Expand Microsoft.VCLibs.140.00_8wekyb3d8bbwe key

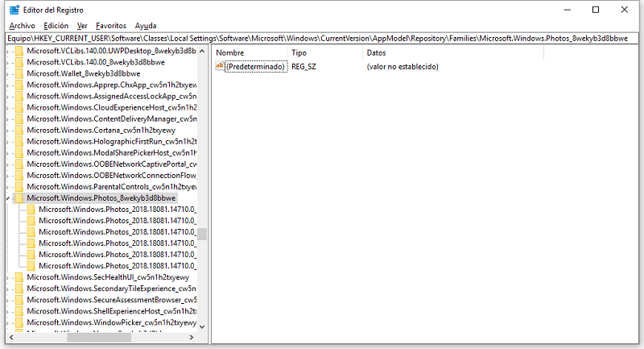click(8, 63)
